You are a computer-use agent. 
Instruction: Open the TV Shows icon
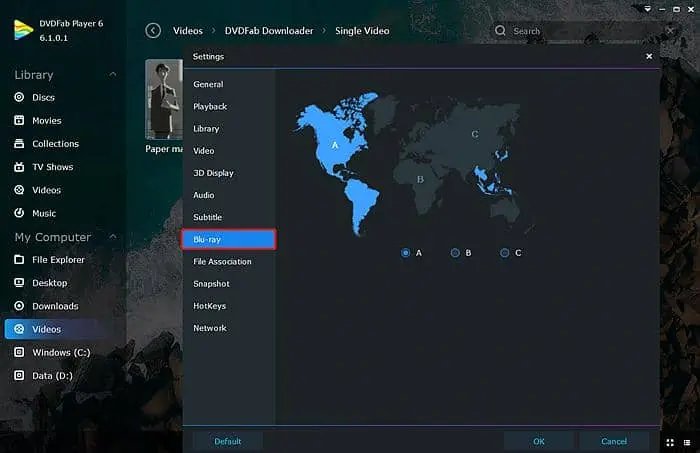pyautogui.click(x=20, y=167)
